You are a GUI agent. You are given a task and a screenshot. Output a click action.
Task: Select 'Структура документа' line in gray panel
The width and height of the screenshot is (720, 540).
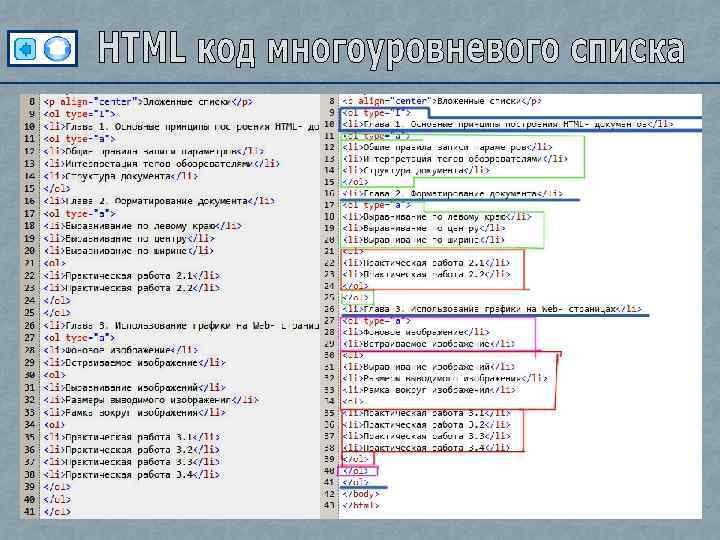(120, 176)
